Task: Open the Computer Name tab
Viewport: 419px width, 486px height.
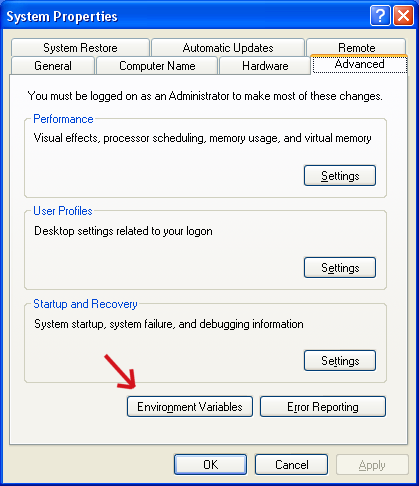Action: pos(157,66)
